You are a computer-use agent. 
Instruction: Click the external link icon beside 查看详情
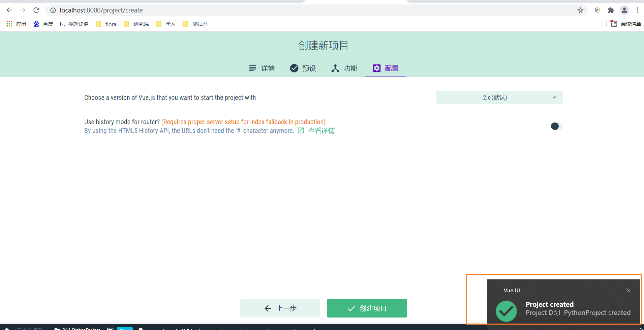coord(301,131)
